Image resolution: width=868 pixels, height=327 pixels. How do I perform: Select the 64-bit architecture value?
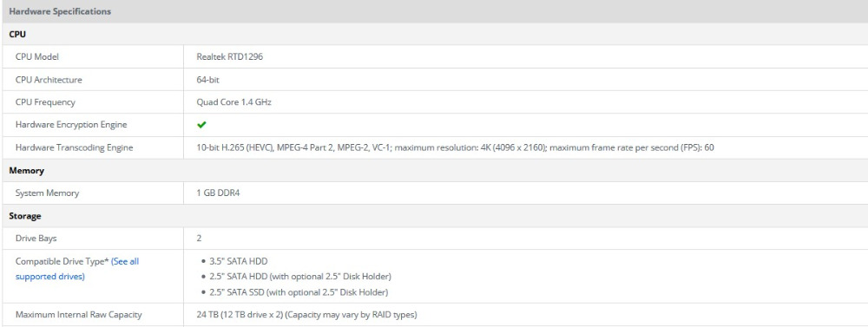[x=208, y=80]
